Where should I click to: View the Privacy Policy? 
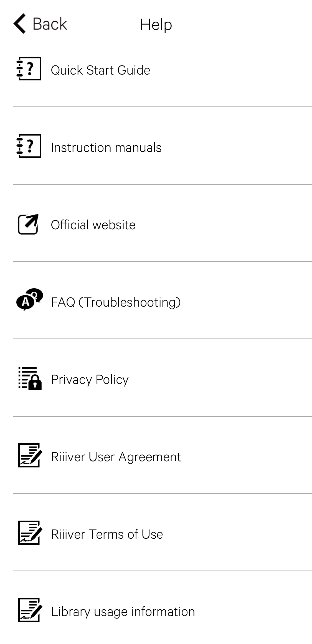coord(90,380)
